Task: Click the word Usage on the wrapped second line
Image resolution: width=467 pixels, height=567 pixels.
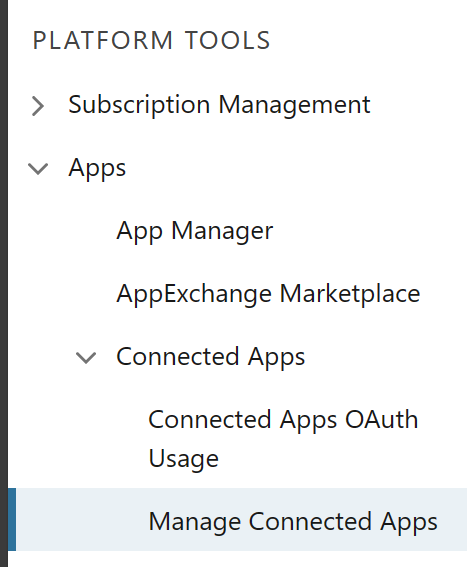Action: [x=184, y=459]
